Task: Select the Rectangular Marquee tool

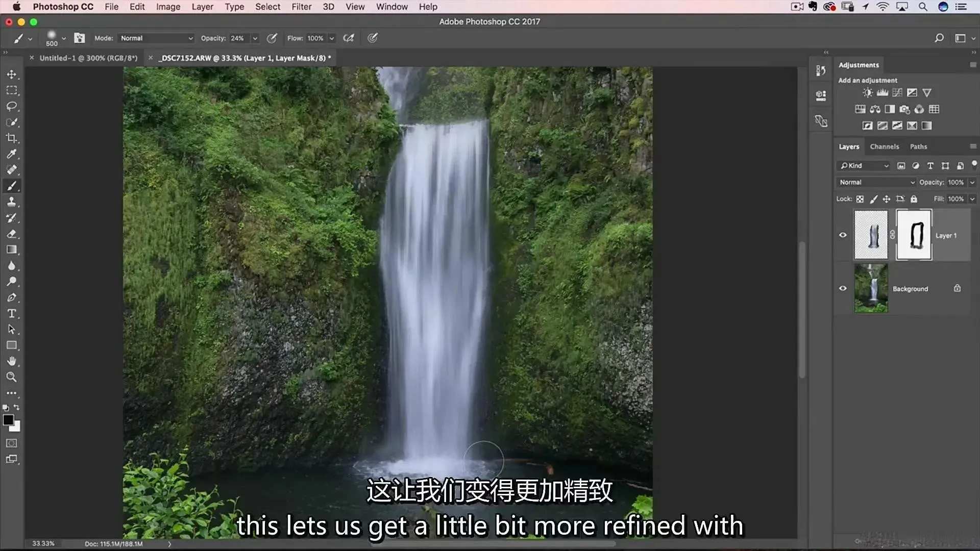Action: pos(12,90)
